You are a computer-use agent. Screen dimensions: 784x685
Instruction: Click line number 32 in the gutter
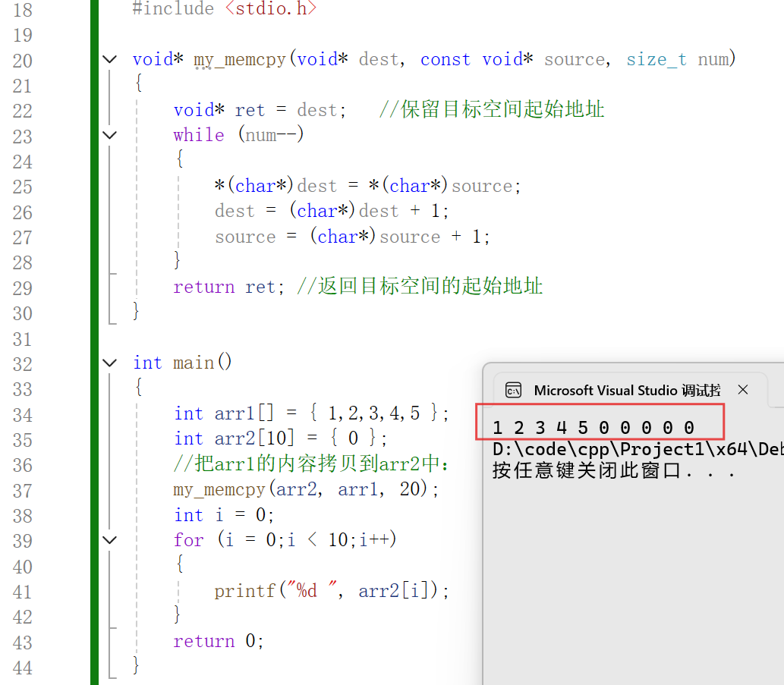pyautogui.click(x=23, y=364)
